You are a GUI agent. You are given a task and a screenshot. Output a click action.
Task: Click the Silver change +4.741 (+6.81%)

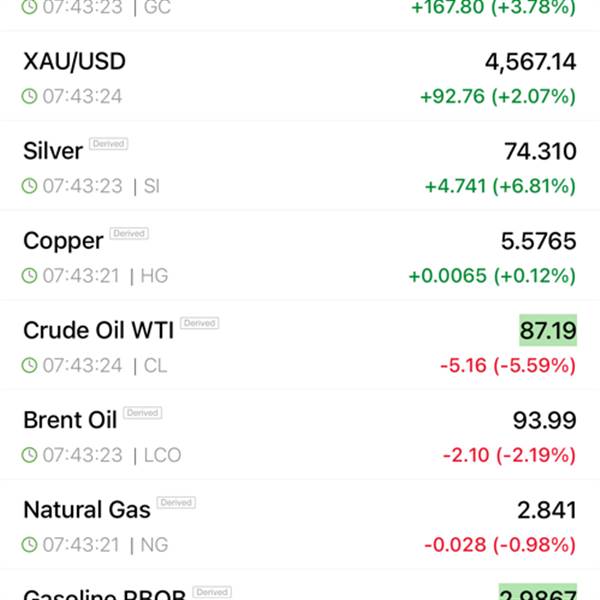tap(500, 186)
